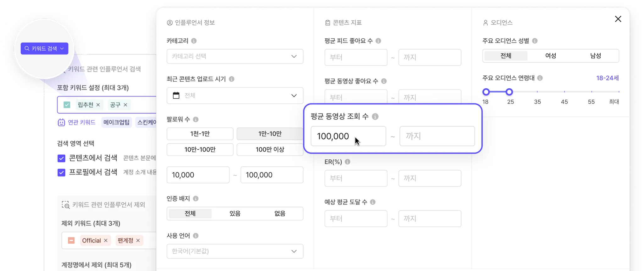Click info icon next to 평균 피드 좋아요 수
The height and width of the screenshot is (271, 644).
coord(378,41)
